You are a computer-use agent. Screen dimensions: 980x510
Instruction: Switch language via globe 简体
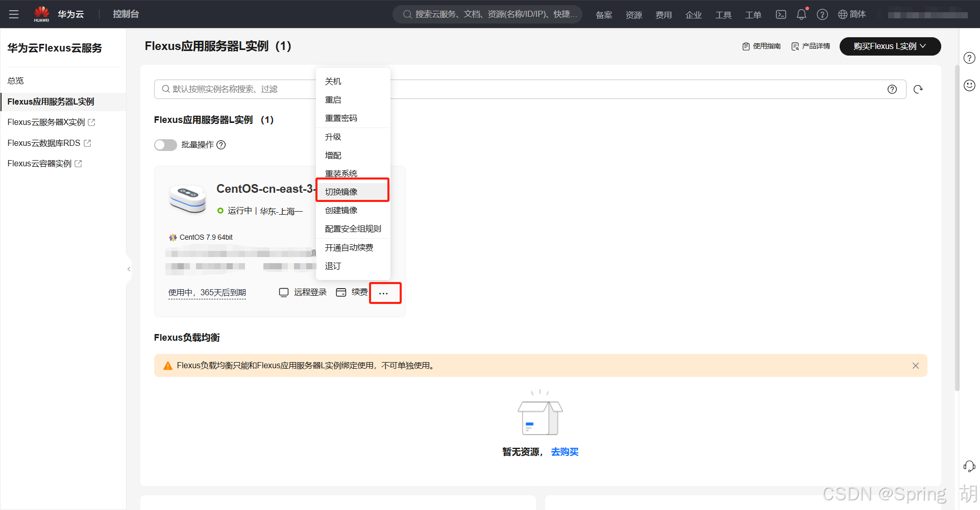pyautogui.click(x=852, y=14)
